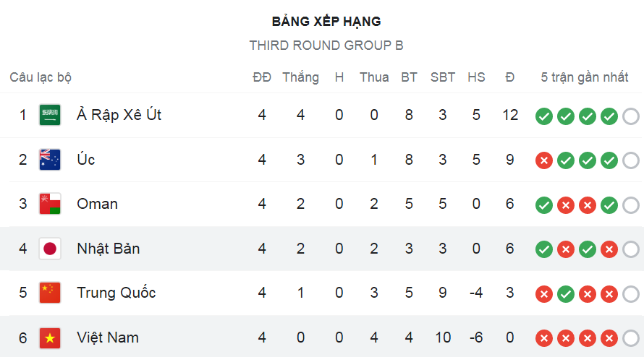
Task: Click Nhật Bản's empty upcoming match circle
Action: tap(631, 249)
